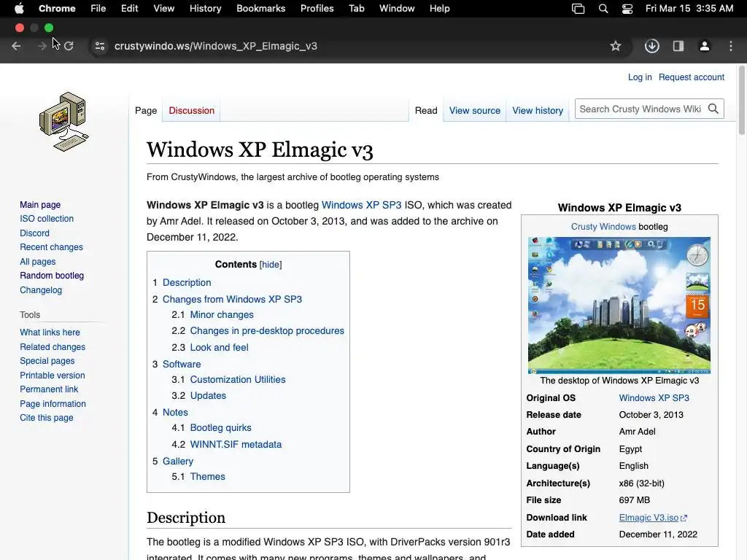Click the address bar URL
747x560 pixels.
tap(216, 46)
